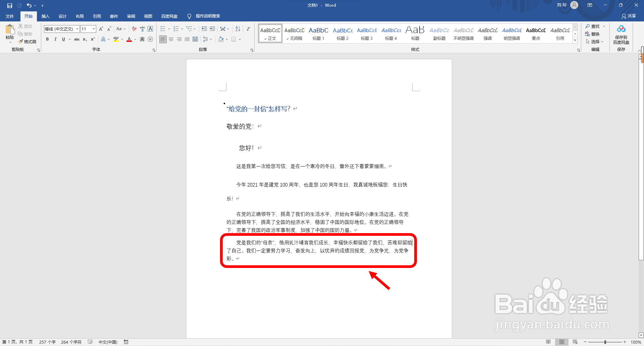Save the document with the floppy icon

(x=9, y=5)
